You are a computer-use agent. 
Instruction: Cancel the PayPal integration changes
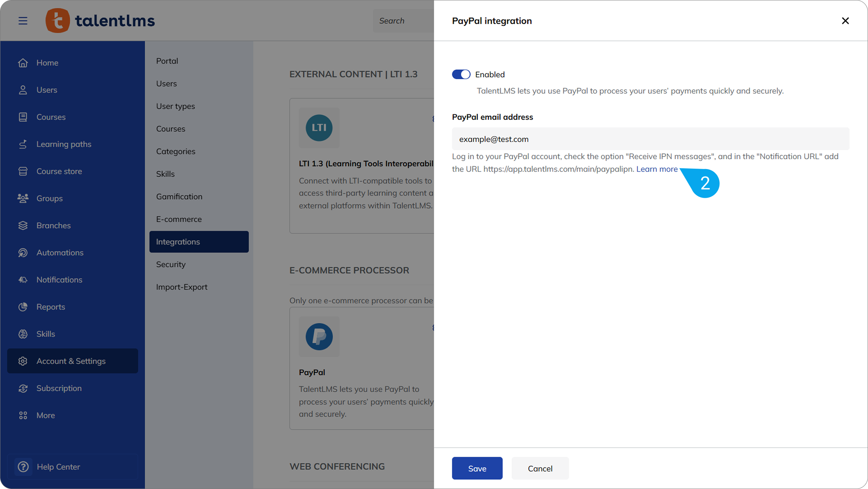point(540,468)
